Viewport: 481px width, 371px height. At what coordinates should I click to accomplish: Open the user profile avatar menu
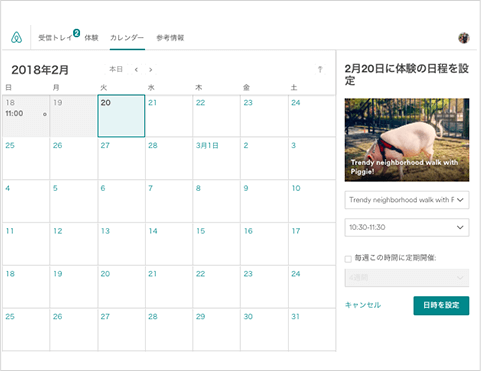point(464,38)
